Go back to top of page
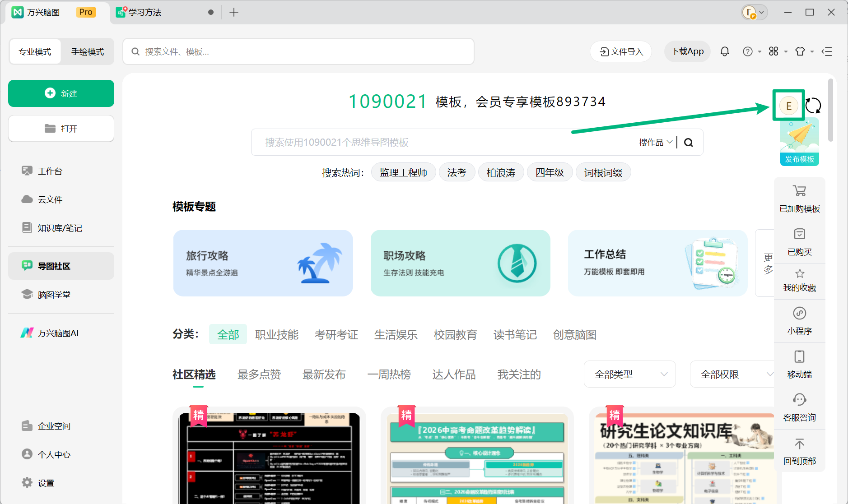Image resolution: width=848 pixels, height=504 pixels. click(x=799, y=451)
